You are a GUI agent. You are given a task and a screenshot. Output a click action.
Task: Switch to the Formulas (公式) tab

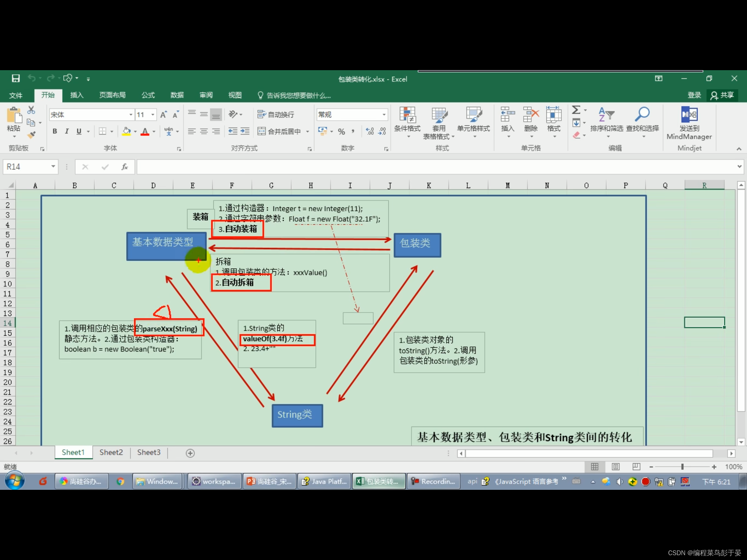click(148, 95)
